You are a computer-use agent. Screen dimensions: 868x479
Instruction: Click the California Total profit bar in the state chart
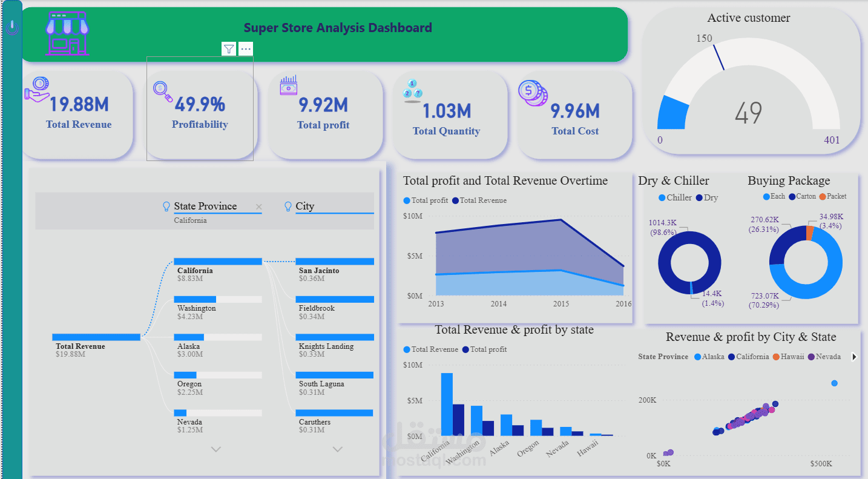[458, 420]
